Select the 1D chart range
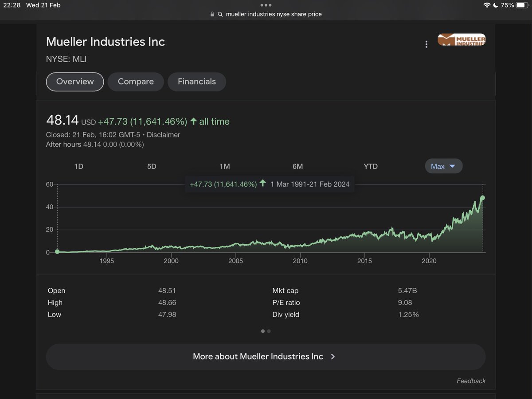Image resolution: width=532 pixels, height=399 pixels. point(78,166)
